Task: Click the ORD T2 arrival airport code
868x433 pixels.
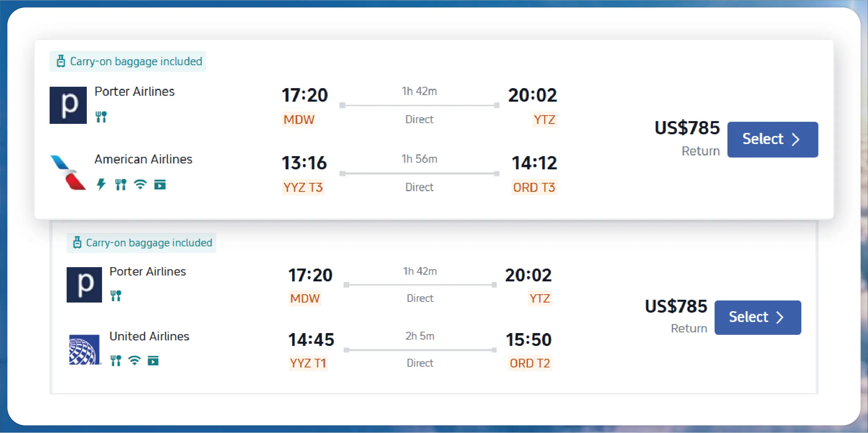Action: (x=530, y=363)
